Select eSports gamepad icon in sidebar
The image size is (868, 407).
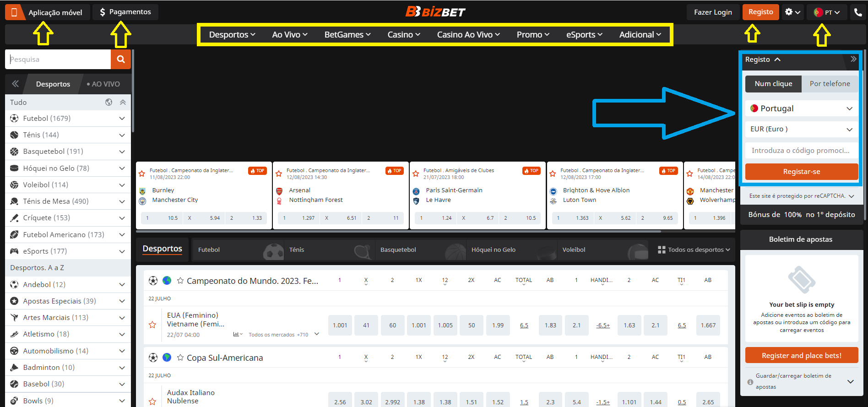[14, 251]
